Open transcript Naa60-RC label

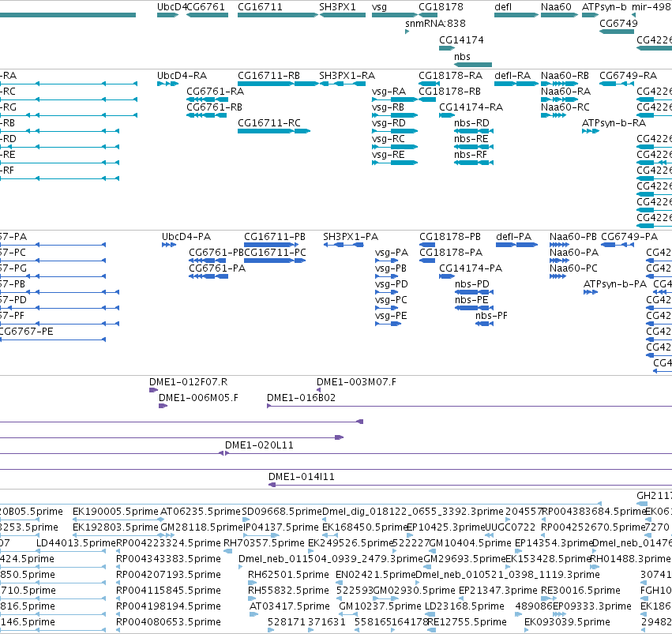coord(565,107)
